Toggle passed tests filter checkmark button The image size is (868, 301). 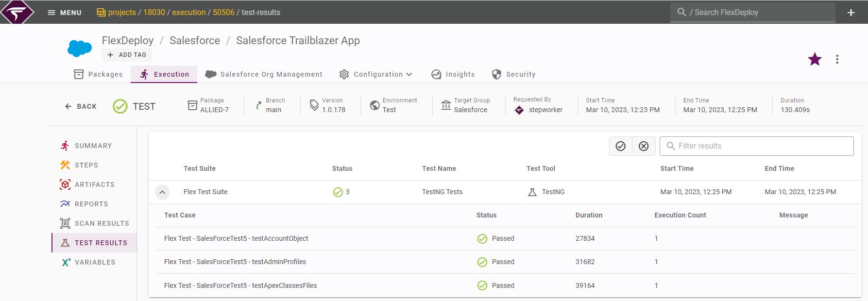[621, 146]
